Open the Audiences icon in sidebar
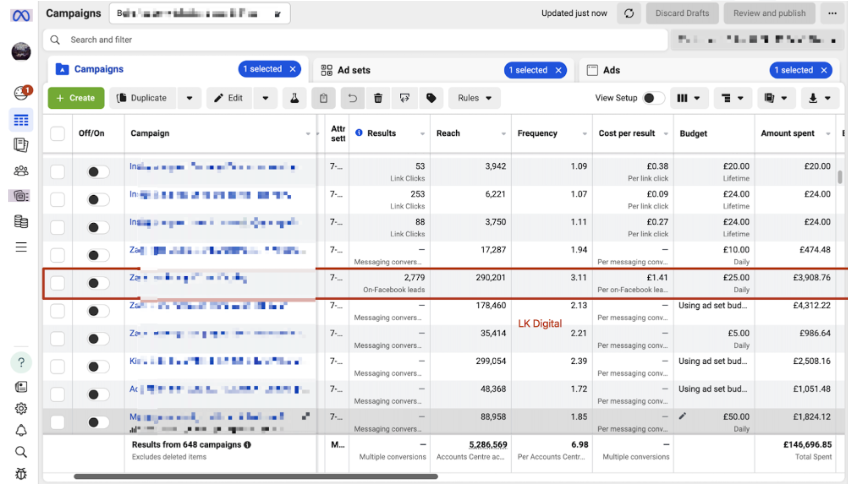The width and height of the screenshot is (849, 484). [x=21, y=171]
